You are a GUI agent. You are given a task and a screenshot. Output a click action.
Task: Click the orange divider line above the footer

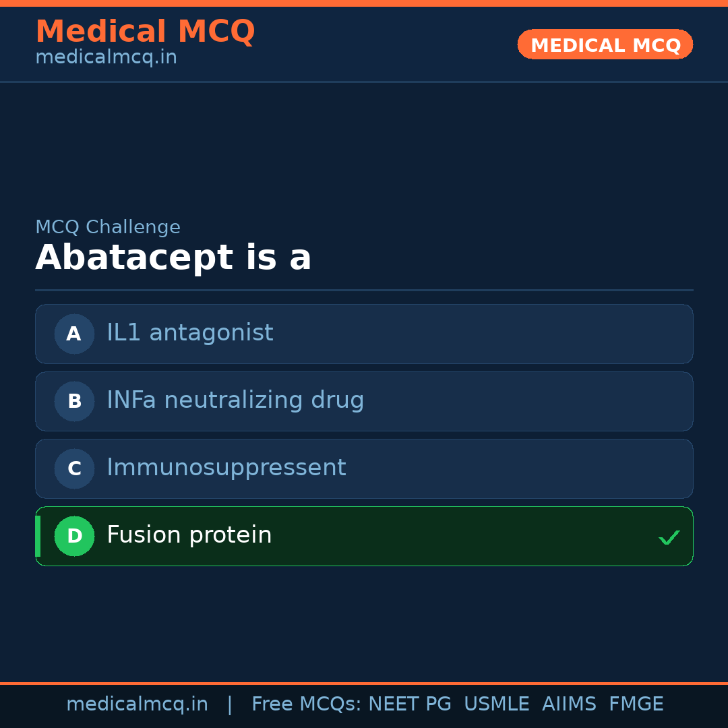coord(364,682)
